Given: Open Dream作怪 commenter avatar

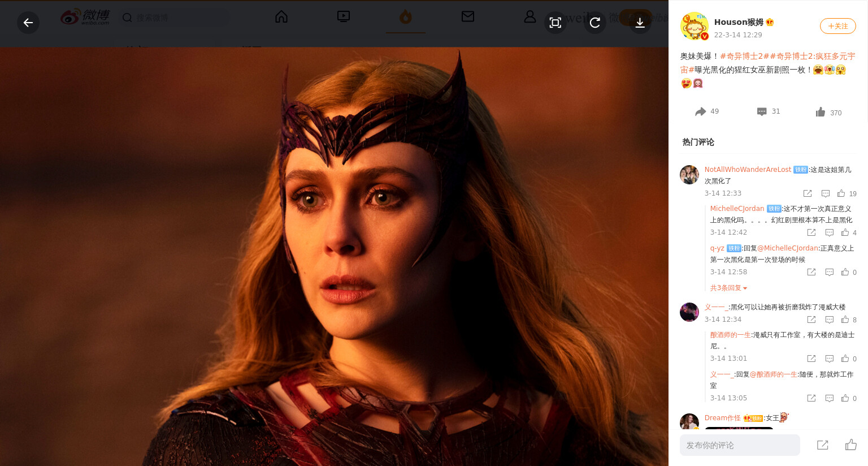Looking at the screenshot, I should [689, 422].
